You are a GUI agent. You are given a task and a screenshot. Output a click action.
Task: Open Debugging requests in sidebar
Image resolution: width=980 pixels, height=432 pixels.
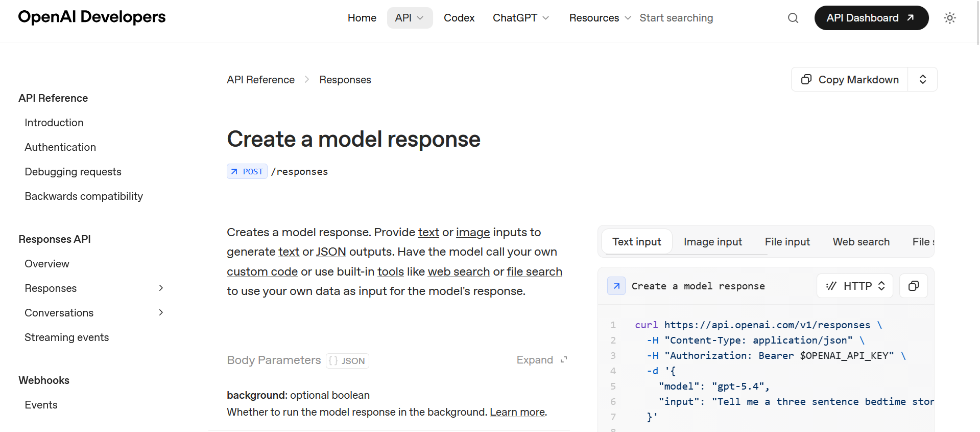(x=73, y=172)
